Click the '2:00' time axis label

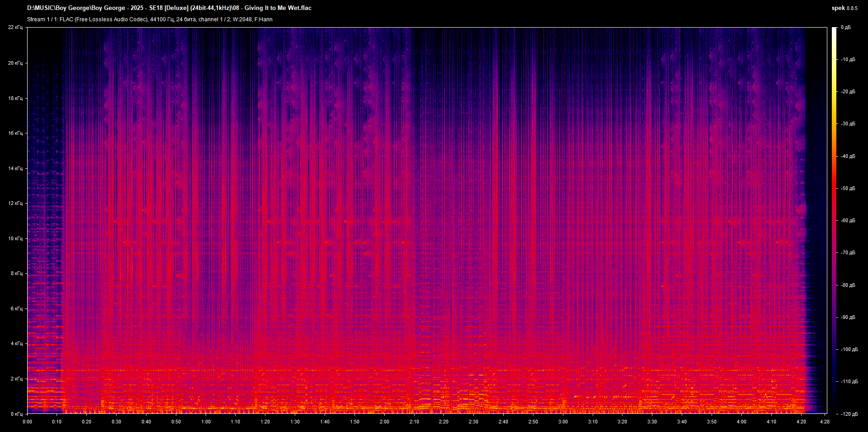(x=384, y=422)
